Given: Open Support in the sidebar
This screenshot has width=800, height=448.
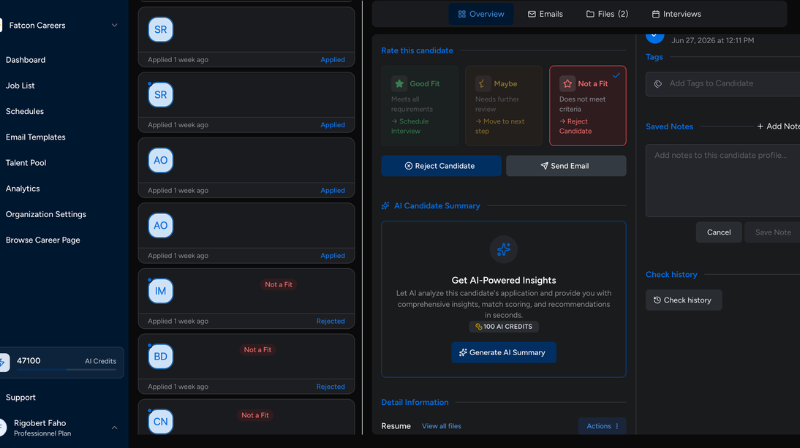Looking at the screenshot, I should coord(20,397).
